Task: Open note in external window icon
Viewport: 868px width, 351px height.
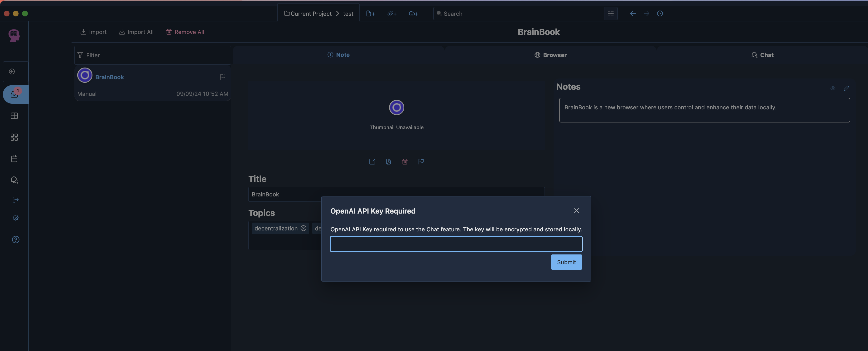Action: tap(372, 161)
